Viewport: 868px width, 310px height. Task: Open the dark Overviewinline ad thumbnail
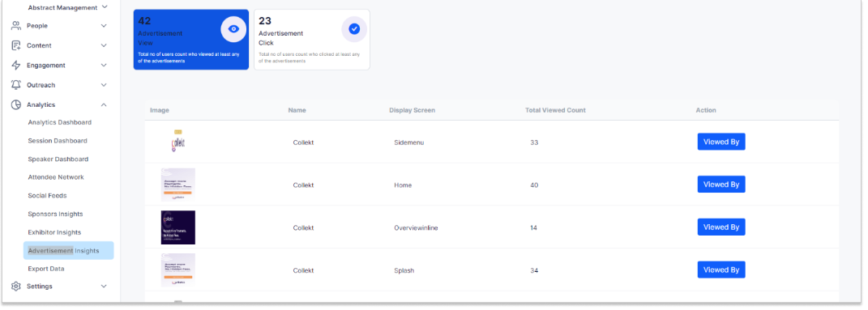[x=178, y=227]
